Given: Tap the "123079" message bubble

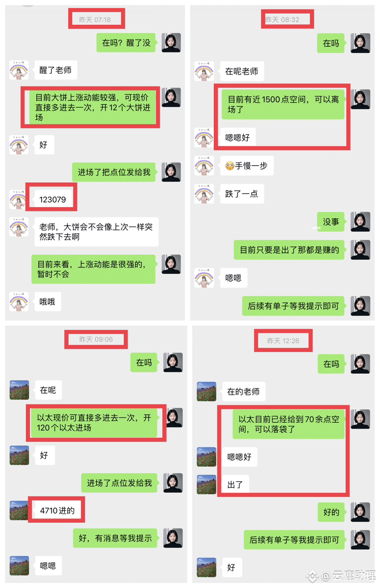Looking at the screenshot, I should point(52,200).
